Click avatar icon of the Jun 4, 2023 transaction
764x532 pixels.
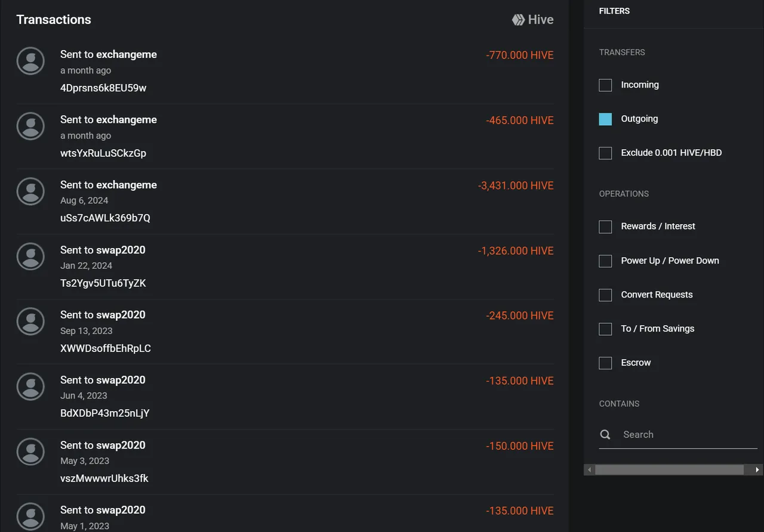pyautogui.click(x=30, y=386)
